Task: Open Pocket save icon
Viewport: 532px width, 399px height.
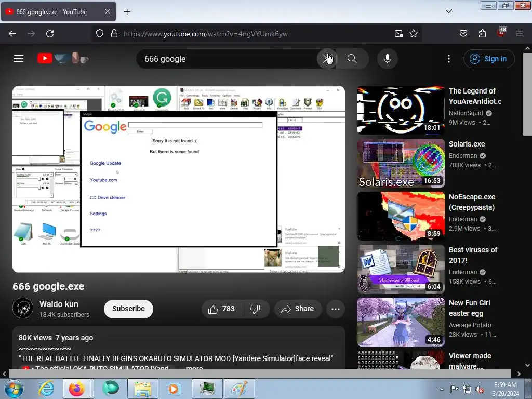Action: (463, 34)
